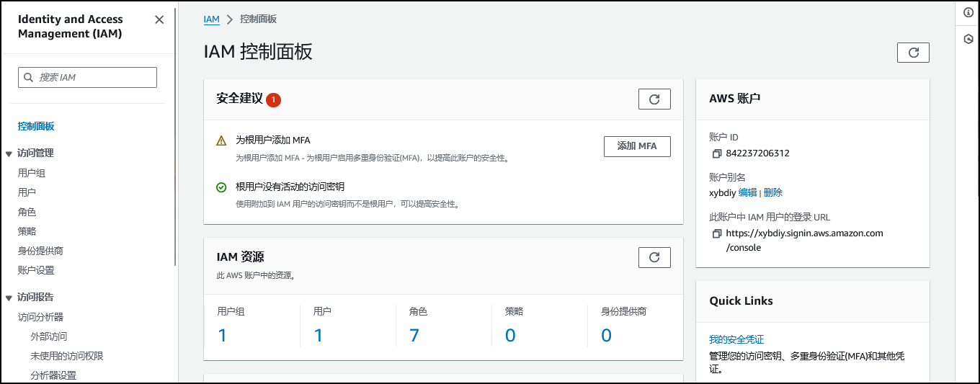Open the 我的安全凭证 quick link
980x384 pixels.
click(x=736, y=339)
